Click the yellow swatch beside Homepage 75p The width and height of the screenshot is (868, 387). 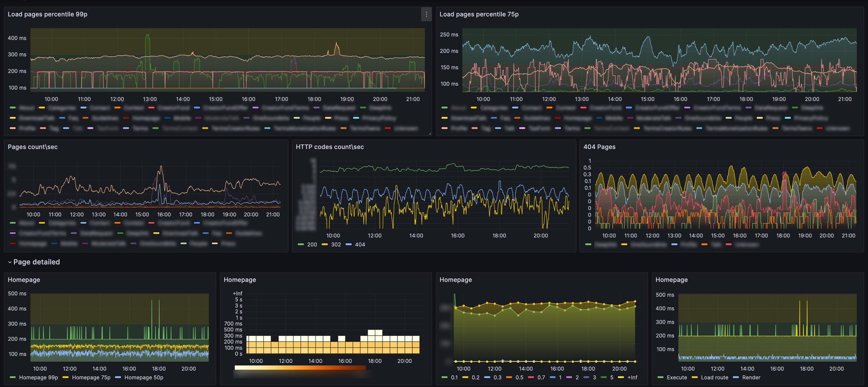[x=66, y=377]
